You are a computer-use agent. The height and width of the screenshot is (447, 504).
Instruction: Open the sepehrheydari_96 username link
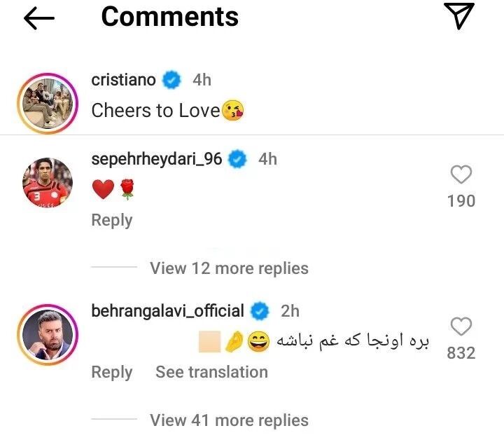click(x=157, y=159)
